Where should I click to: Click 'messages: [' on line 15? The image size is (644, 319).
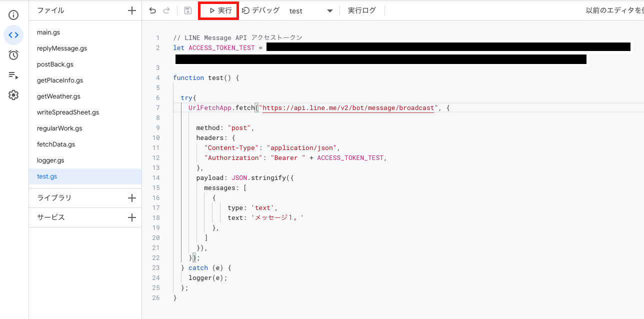tap(225, 188)
